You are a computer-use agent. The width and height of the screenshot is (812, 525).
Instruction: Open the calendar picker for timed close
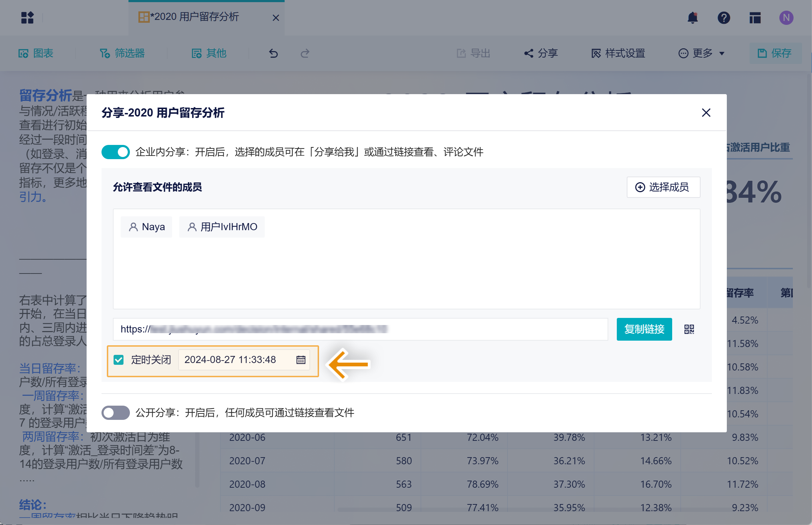pos(301,360)
